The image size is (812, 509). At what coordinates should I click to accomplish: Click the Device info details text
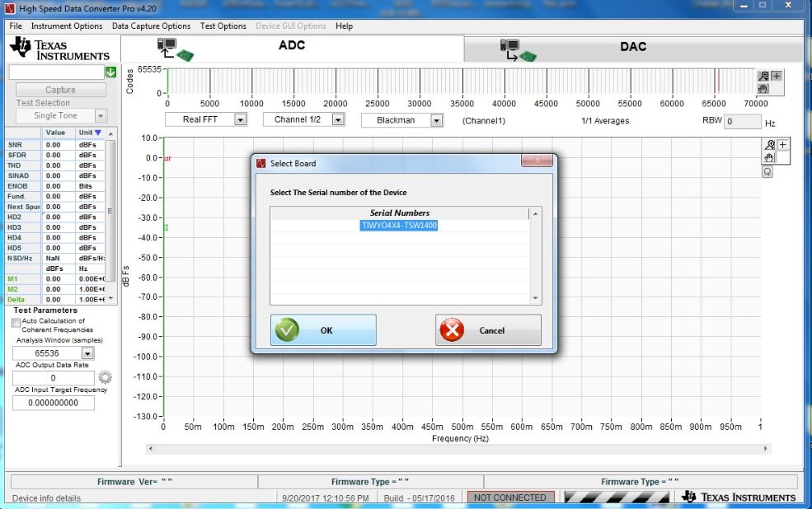[47, 498]
